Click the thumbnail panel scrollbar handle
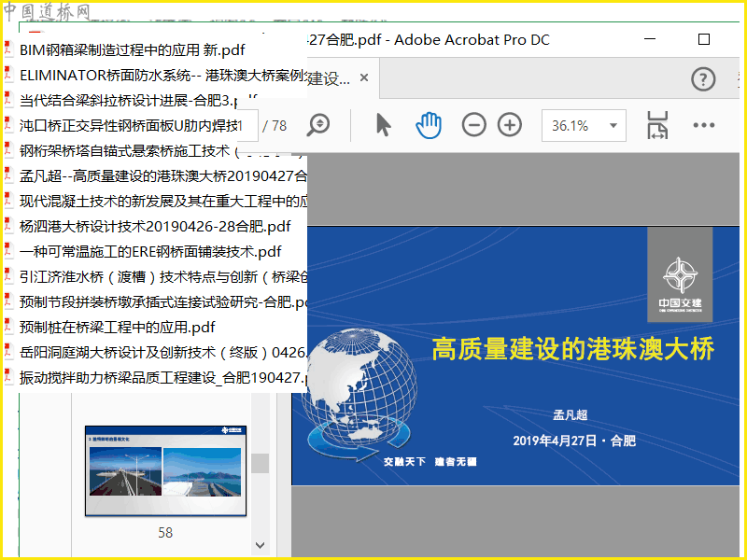The width and height of the screenshot is (747, 560). click(x=261, y=463)
